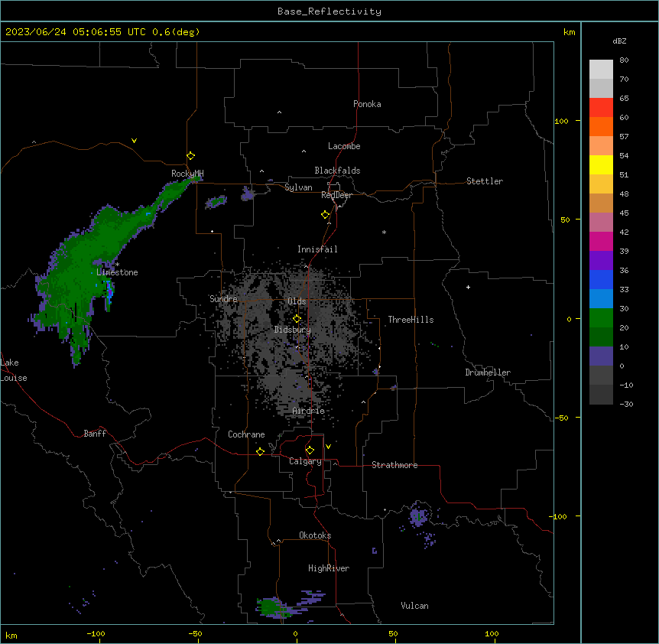This screenshot has width=659, height=644.
Task: Click the white asterisk marker east of Innisfail
Action: coord(384,232)
